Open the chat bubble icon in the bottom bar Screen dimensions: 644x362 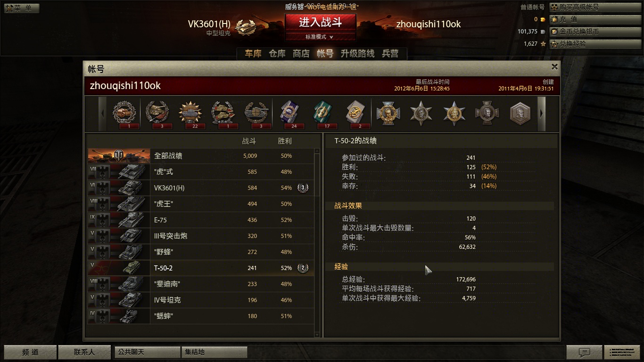click(585, 352)
